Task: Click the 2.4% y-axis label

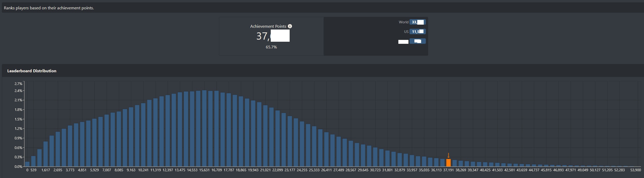Action: pyautogui.click(x=18, y=91)
